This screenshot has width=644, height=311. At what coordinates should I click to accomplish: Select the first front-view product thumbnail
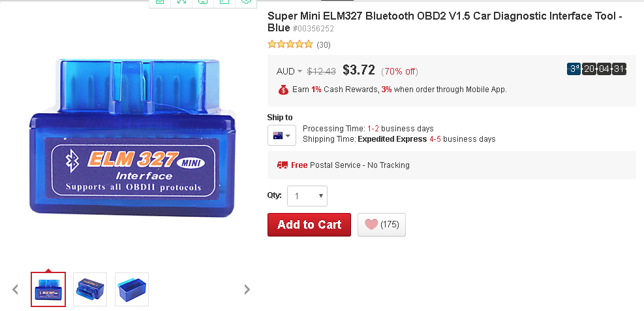tap(48, 289)
